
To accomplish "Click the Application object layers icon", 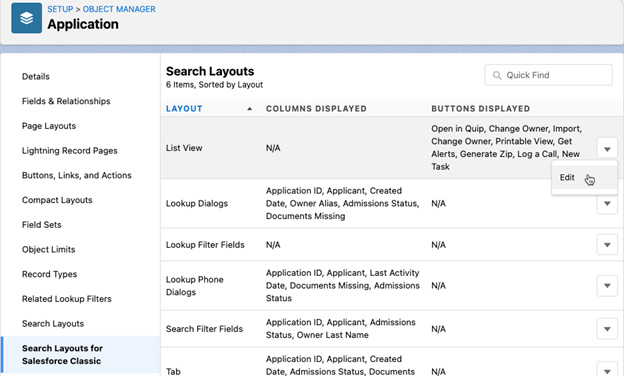I will [x=27, y=18].
